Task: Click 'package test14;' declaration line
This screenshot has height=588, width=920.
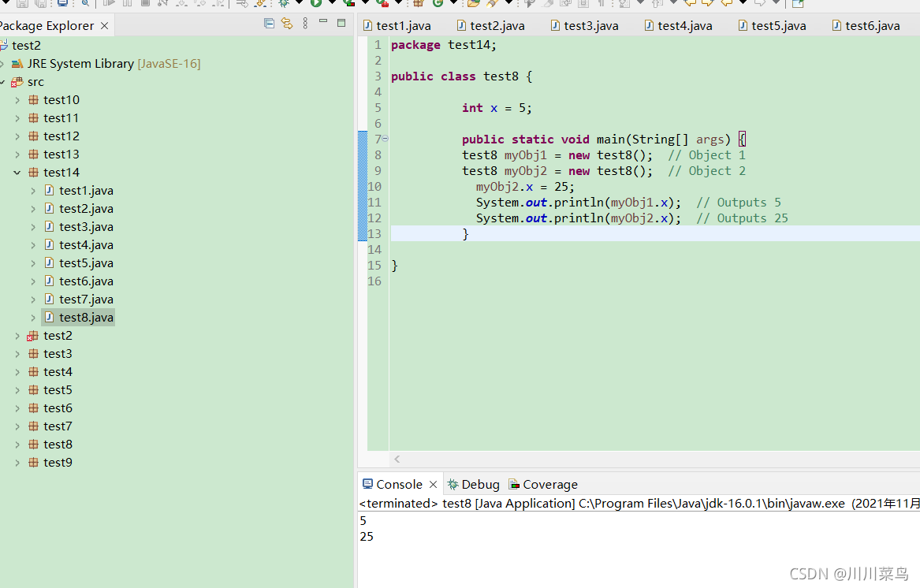Action: 444,45
